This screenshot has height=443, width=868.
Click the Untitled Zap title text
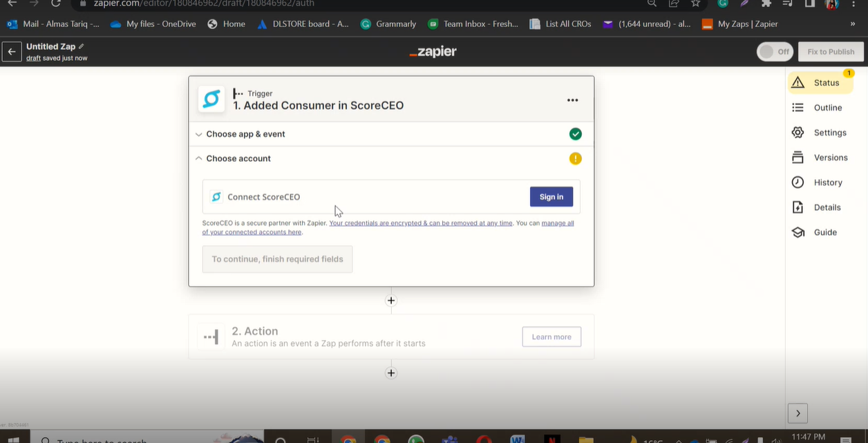pyautogui.click(x=50, y=46)
